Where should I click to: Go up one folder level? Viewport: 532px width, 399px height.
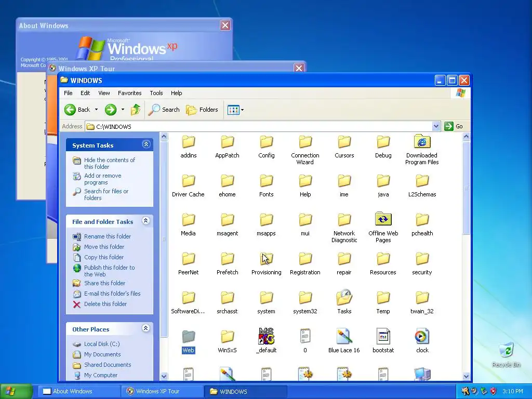(136, 110)
